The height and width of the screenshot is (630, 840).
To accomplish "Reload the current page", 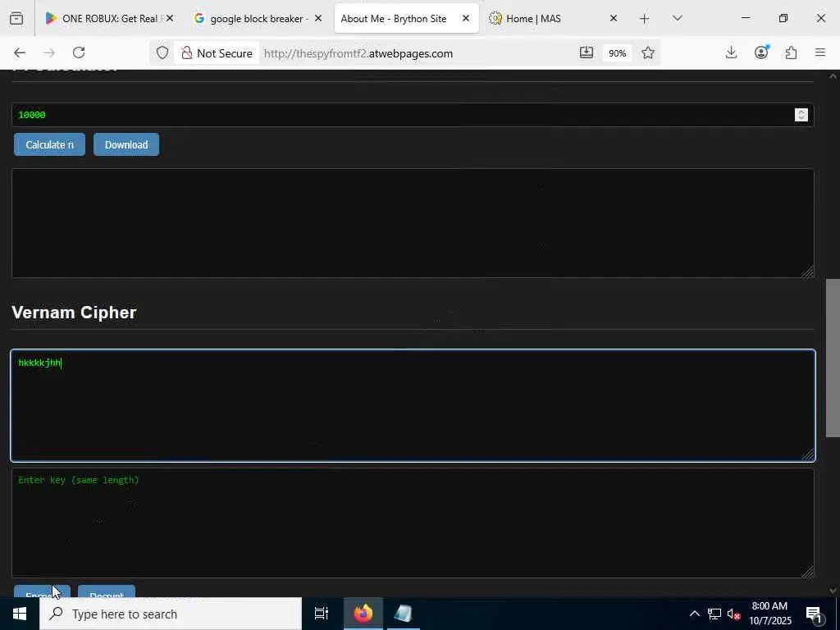I will (79, 52).
